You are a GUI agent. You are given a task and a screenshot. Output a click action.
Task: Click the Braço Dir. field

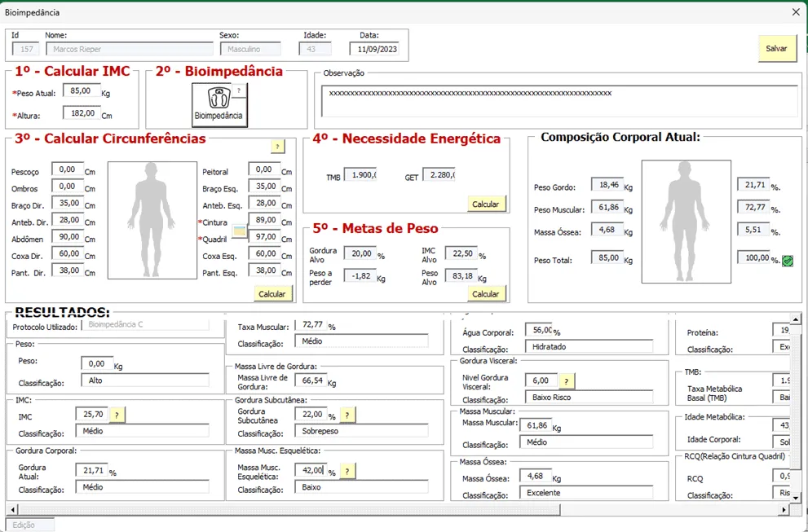click(x=68, y=203)
